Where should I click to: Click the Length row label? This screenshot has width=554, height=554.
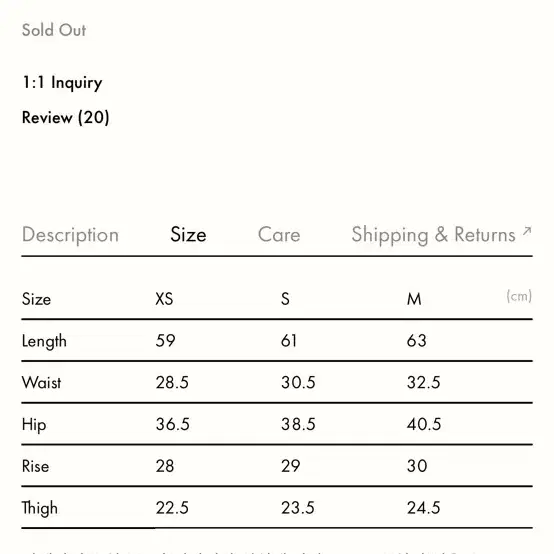point(44,341)
